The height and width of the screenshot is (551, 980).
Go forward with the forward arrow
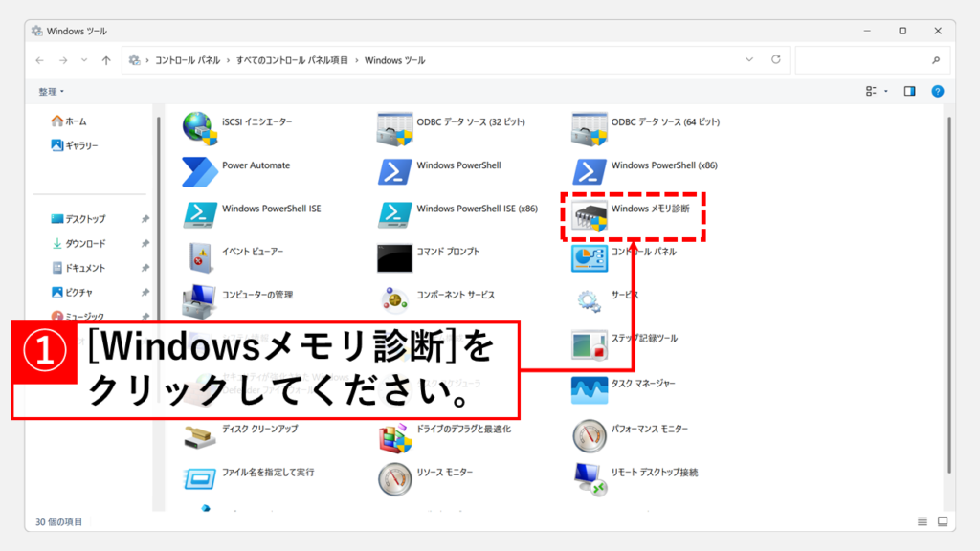pyautogui.click(x=63, y=60)
